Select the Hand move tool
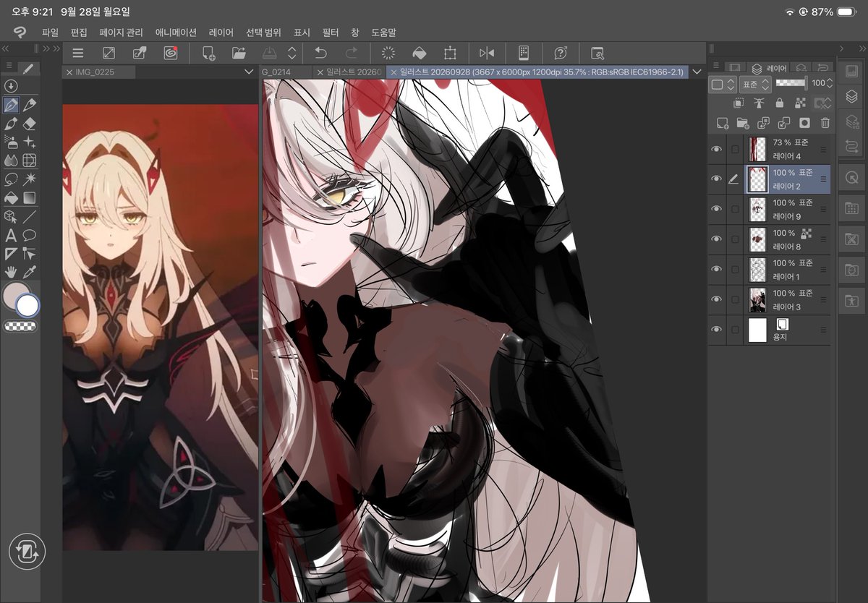868x603 pixels. click(11, 273)
